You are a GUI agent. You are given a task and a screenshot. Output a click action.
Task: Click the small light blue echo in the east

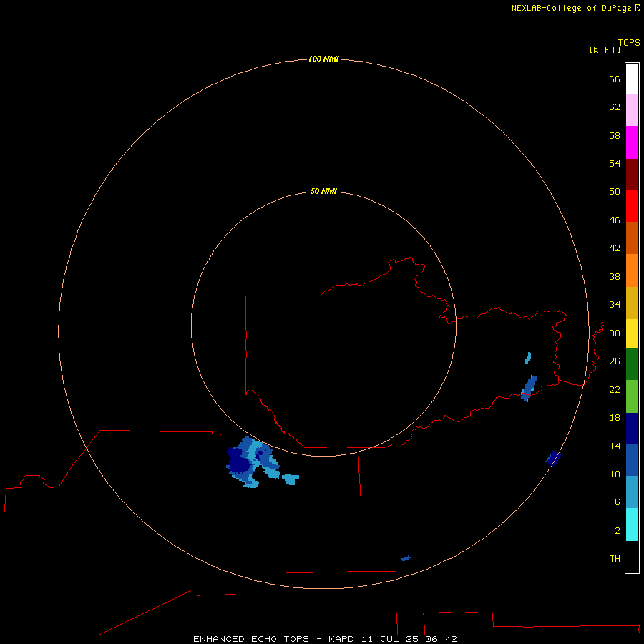(x=528, y=358)
